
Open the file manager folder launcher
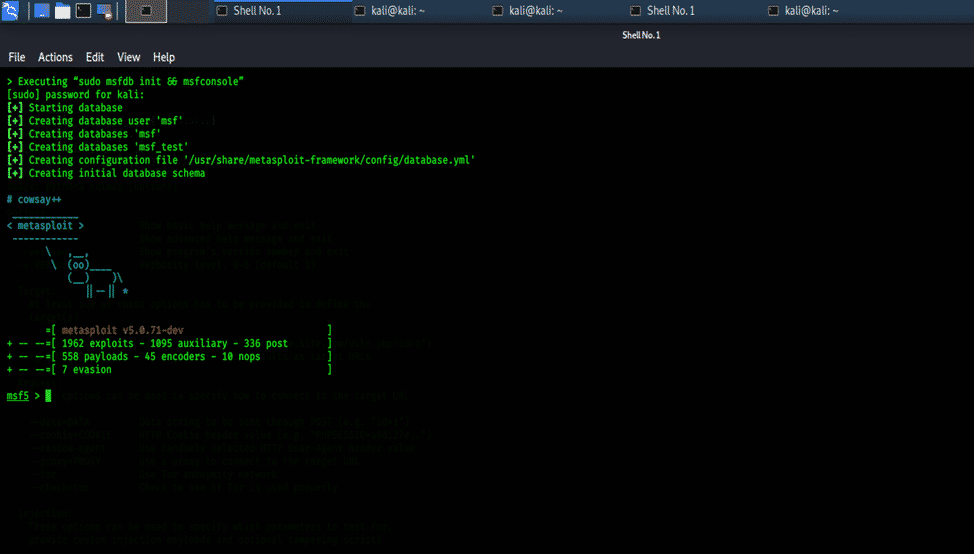[62, 11]
